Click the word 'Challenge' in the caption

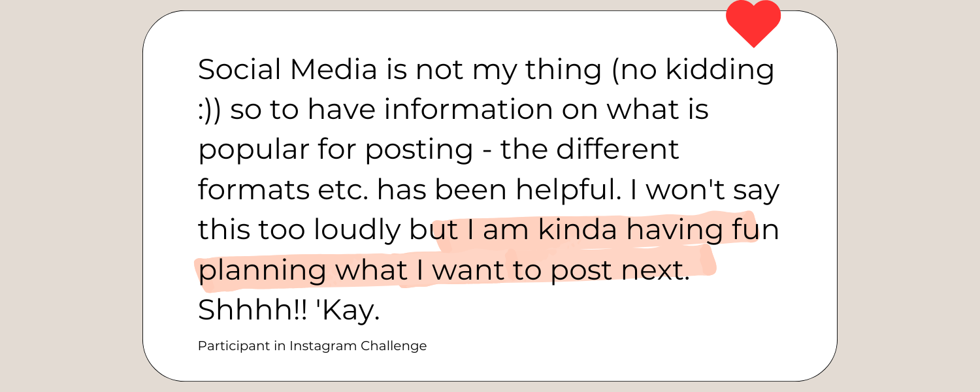(394, 346)
